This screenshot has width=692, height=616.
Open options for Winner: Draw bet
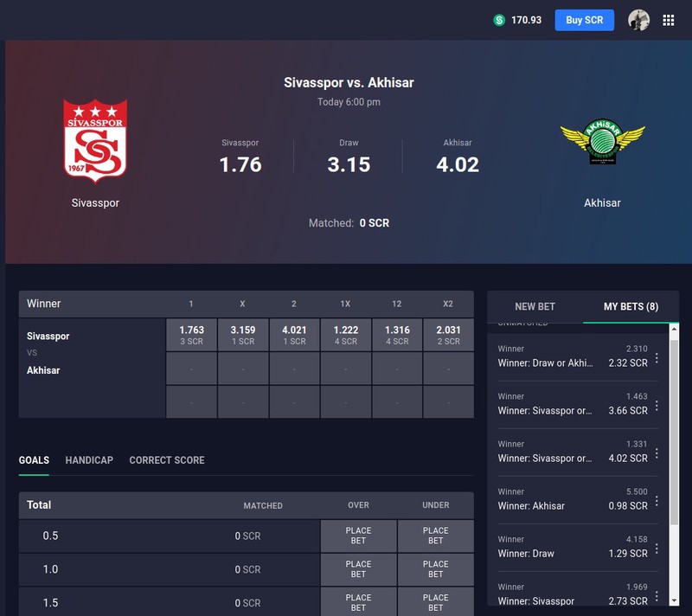(657, 549)
